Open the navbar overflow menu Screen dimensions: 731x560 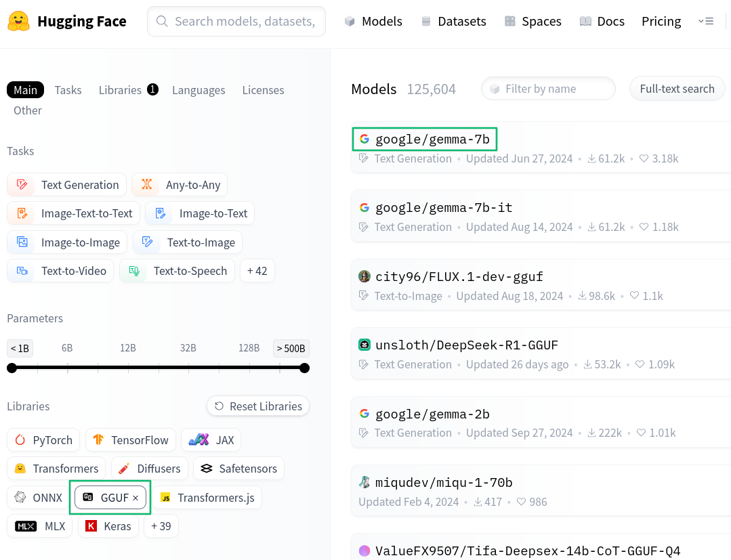tap(705, 22)
